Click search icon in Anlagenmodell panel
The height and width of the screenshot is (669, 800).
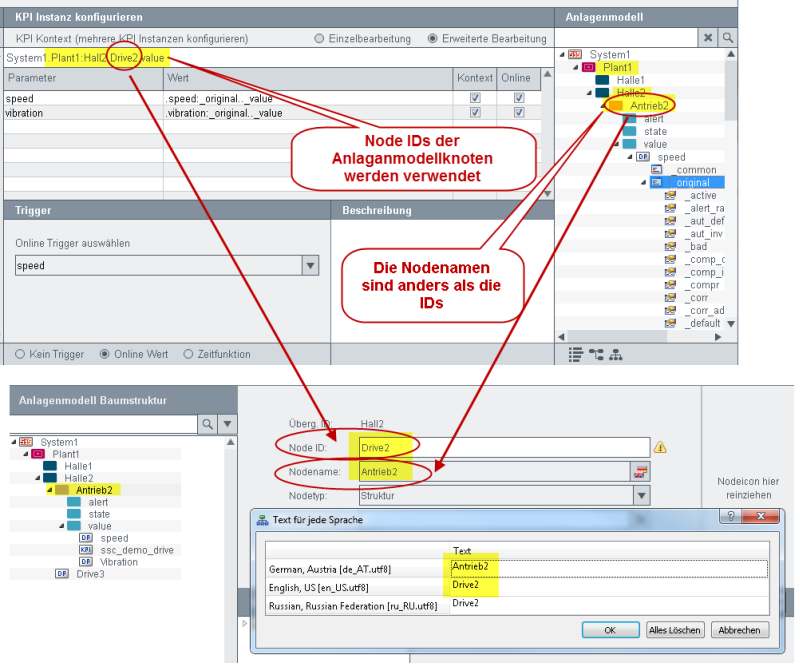(x=728, y=37)
